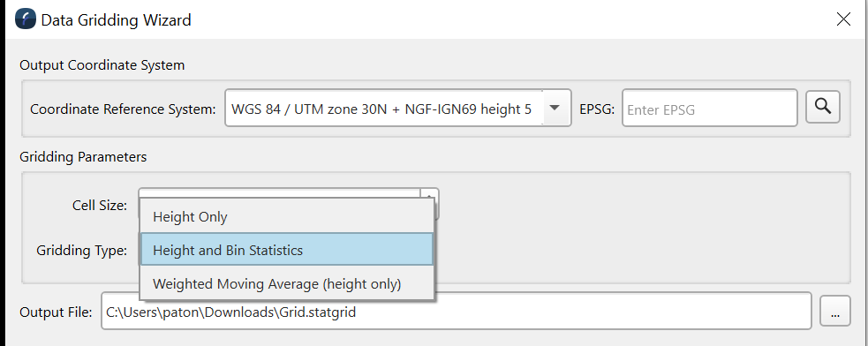Click the Cell Size label
This screenshot has height=346, width=868.
point(100,206)
